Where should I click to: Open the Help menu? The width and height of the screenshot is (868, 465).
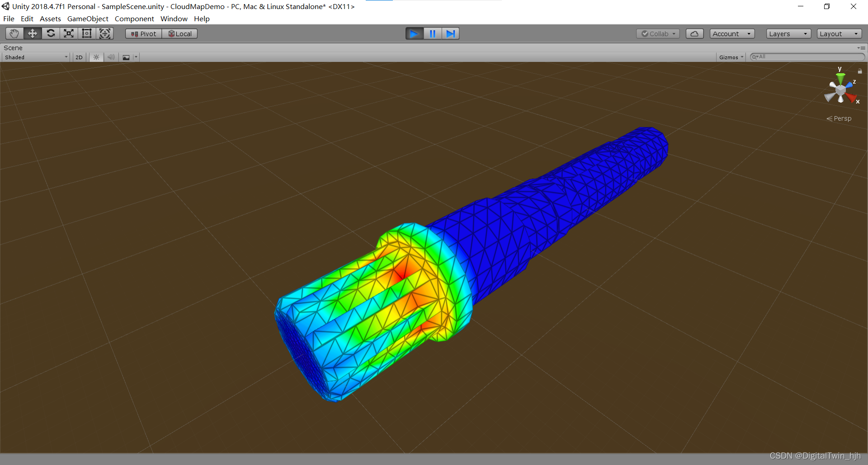coord(202,19)
